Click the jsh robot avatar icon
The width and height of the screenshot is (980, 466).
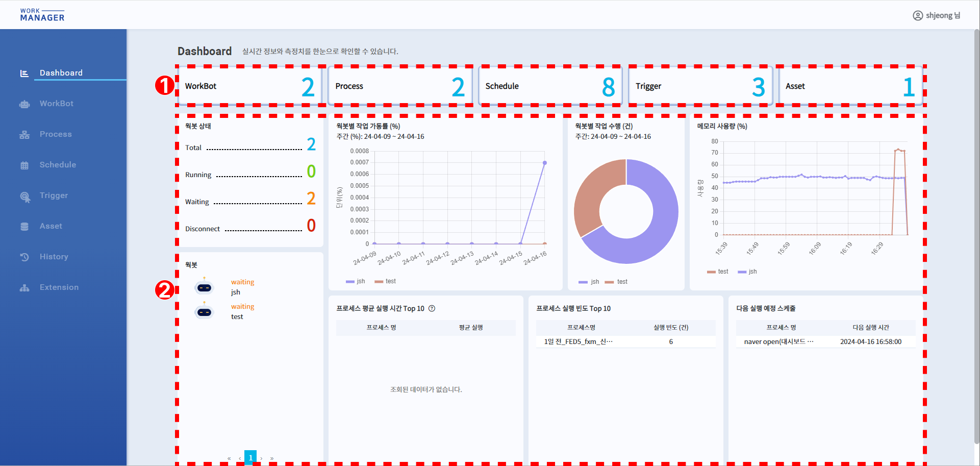click(x=205, y=287)
